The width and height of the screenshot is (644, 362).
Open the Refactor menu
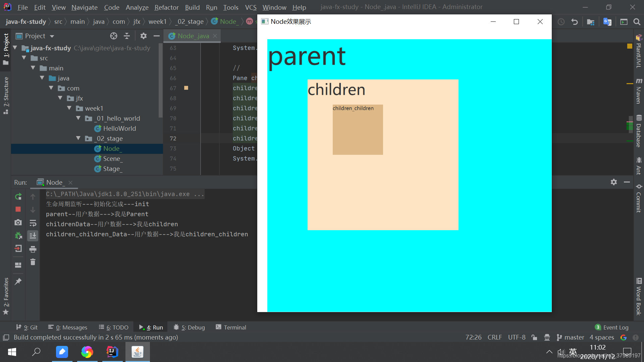[x=166, y=7]
